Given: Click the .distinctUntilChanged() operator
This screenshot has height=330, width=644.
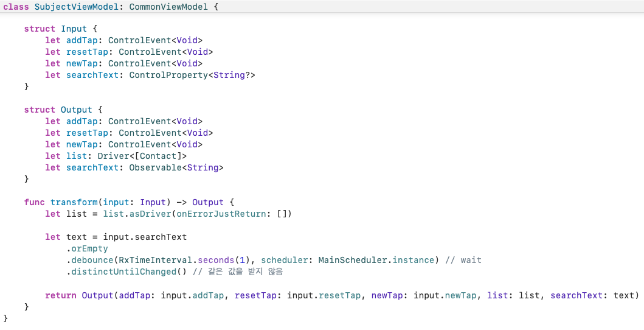Looking at the screenshot, I should click(x=126, y=272).
